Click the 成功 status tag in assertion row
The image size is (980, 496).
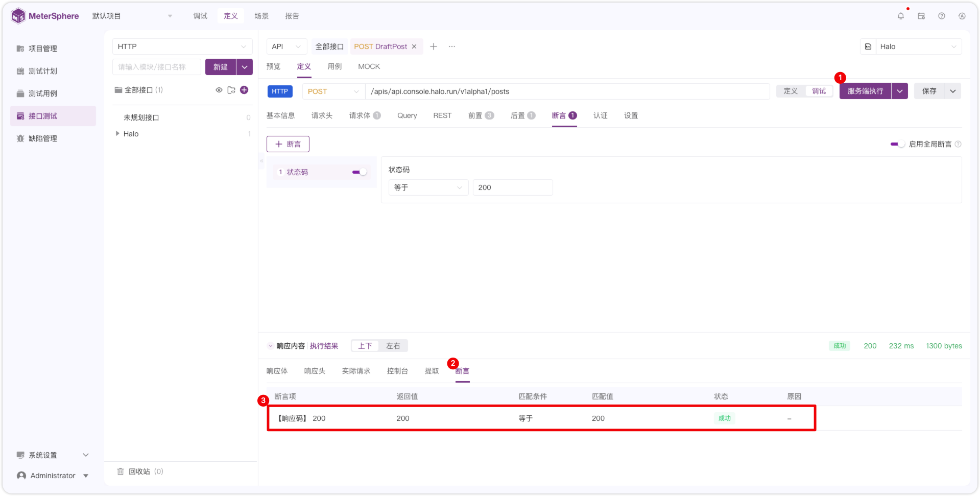(x=724, y=418)
